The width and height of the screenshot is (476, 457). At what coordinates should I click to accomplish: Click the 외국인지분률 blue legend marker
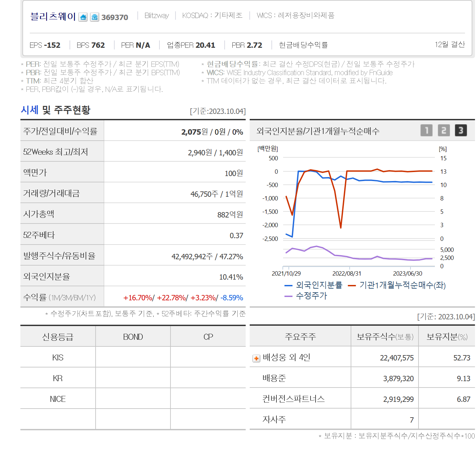coord(288,286)
